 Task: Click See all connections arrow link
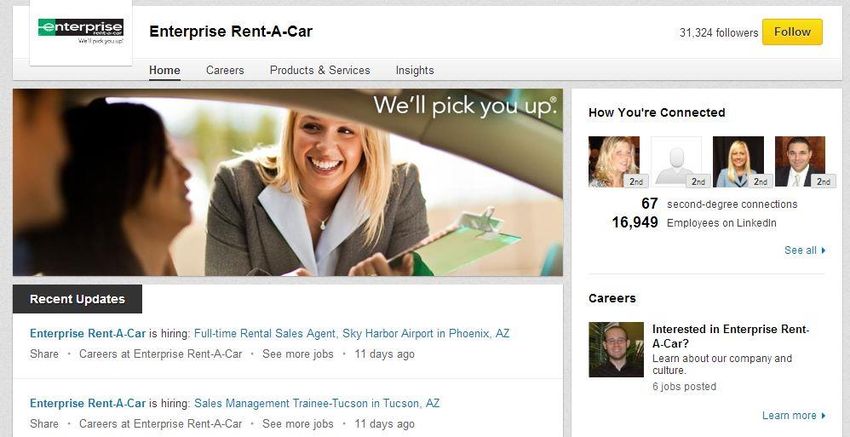click(805, 250)
